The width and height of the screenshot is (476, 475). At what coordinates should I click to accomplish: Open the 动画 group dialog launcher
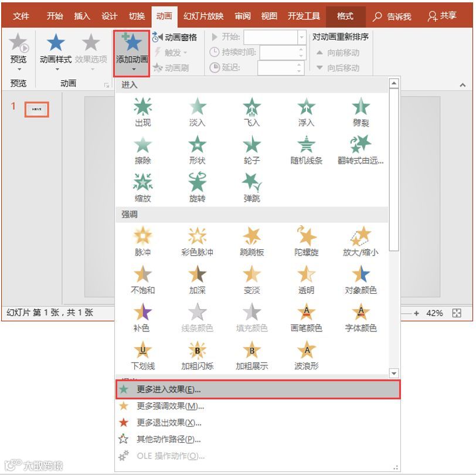tap(106, 86)
